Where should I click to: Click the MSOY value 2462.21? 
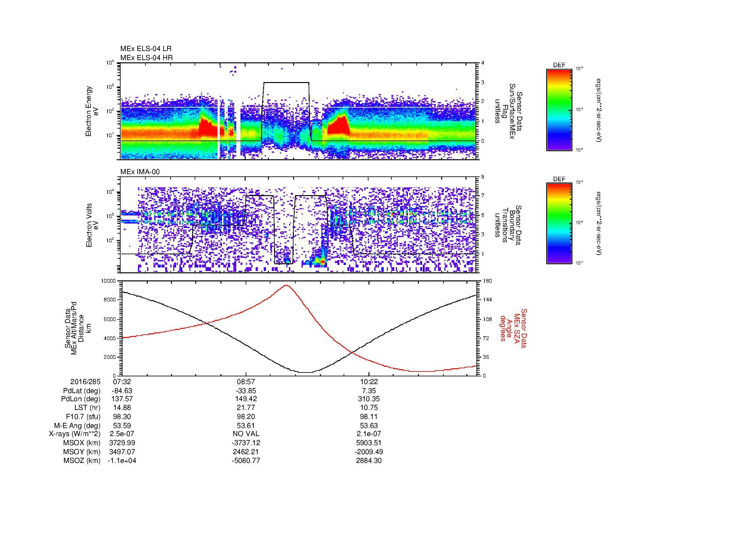[x=246, y=452]
